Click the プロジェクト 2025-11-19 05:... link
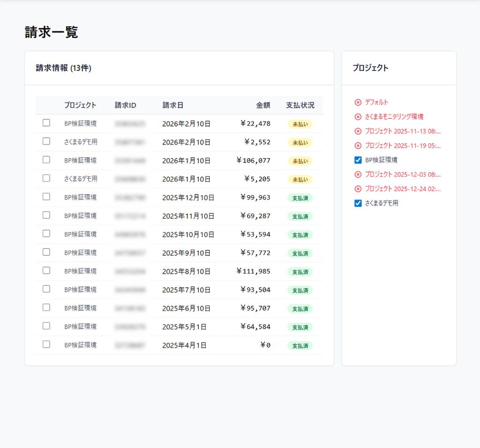 (x=403, y=145)
